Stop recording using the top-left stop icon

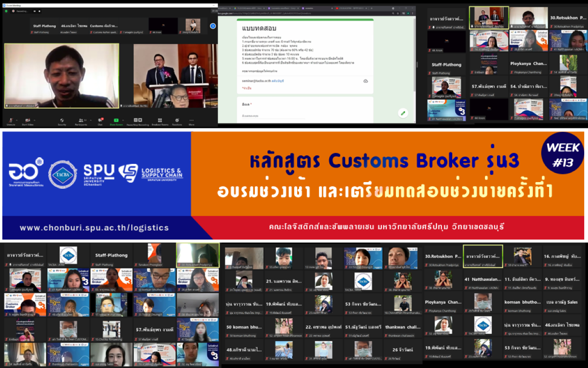tap(39, 11)
